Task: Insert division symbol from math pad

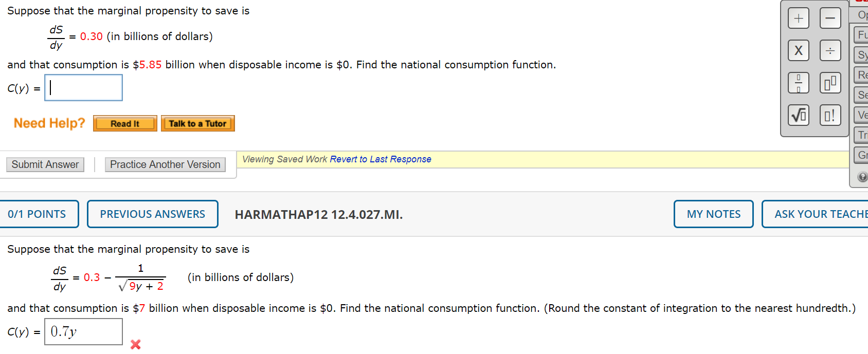Action: [x=830, y=50]
